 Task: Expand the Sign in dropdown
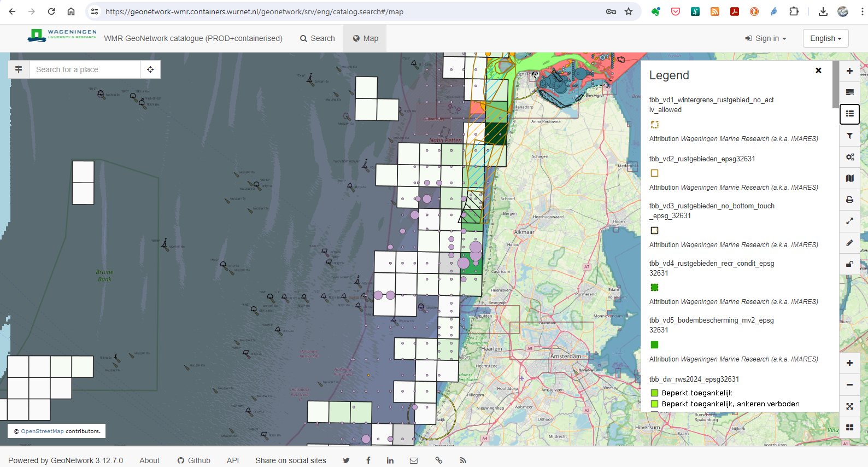click(765, 38)
